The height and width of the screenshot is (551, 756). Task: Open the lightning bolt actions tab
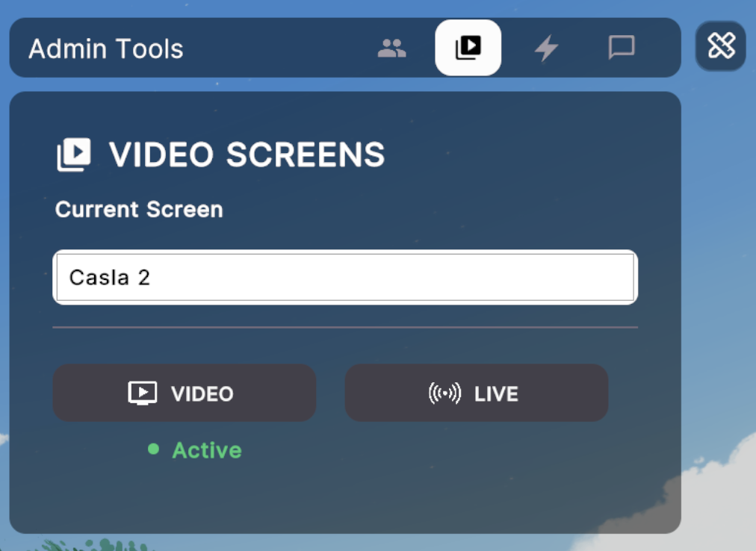[x=546, y=49]
